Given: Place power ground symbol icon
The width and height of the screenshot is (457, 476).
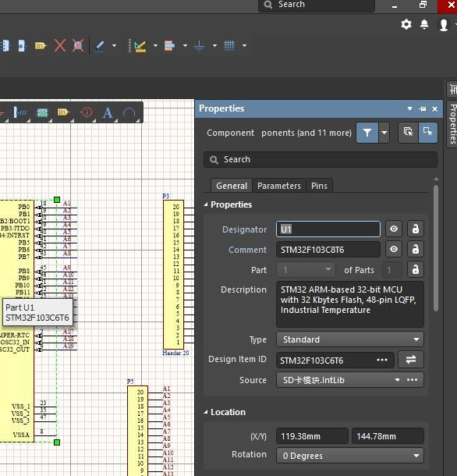Looking at the screenshot, I should click(199, 46).
